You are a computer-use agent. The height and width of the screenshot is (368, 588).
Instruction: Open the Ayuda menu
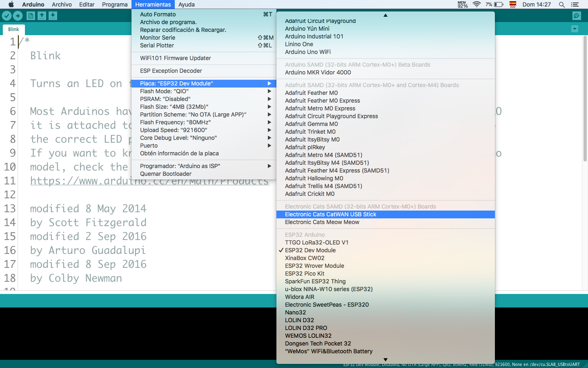tap(187, 4)
